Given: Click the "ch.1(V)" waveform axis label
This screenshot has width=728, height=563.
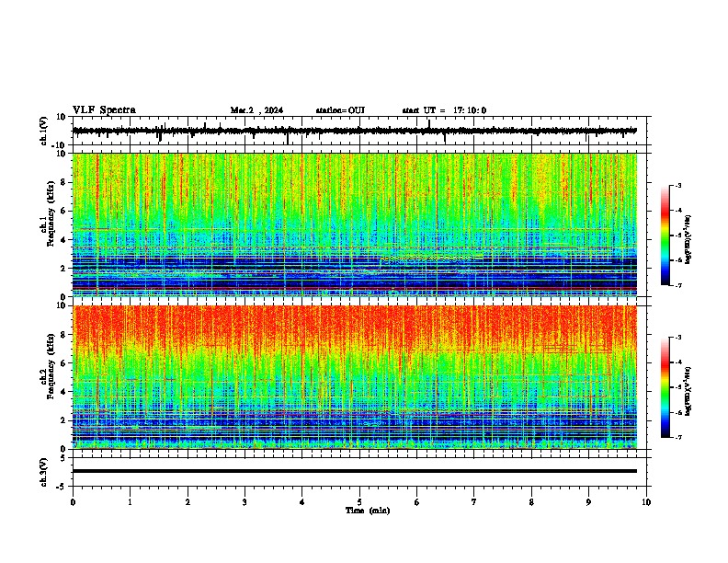Looking at the screenshot, I should (x=44, y=131).
